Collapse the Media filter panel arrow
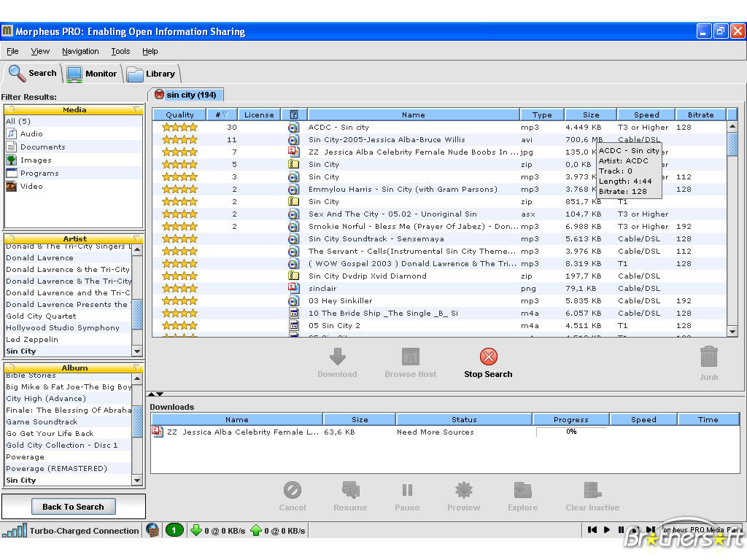Viewport: 747px width, 560px height. coord(136,109)
